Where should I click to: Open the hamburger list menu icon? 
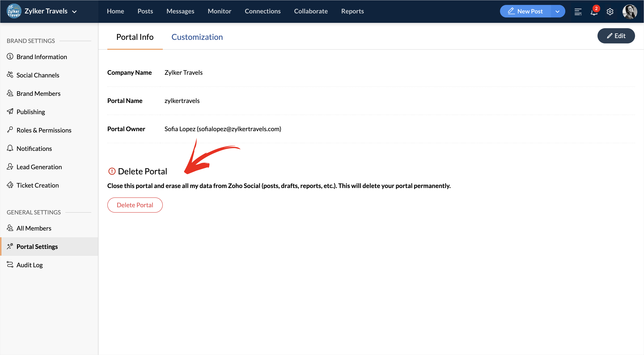pyautogui.click(x=578, y=12)
